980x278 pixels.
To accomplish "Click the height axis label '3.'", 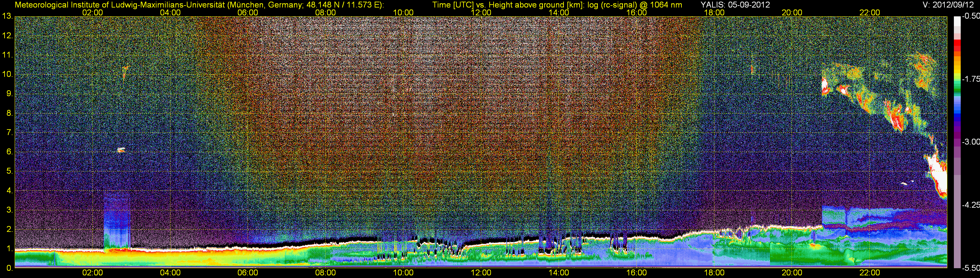I will pos(9,210).
